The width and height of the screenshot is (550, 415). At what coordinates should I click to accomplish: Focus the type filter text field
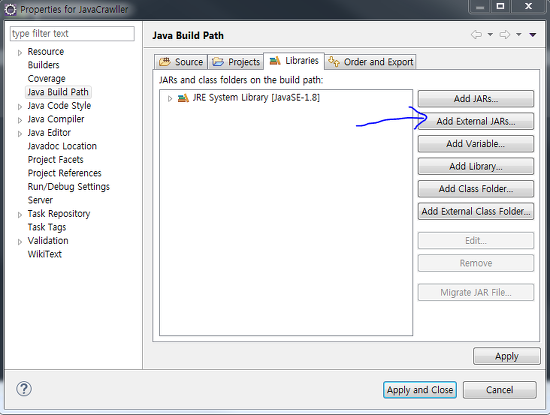(72, 34)
